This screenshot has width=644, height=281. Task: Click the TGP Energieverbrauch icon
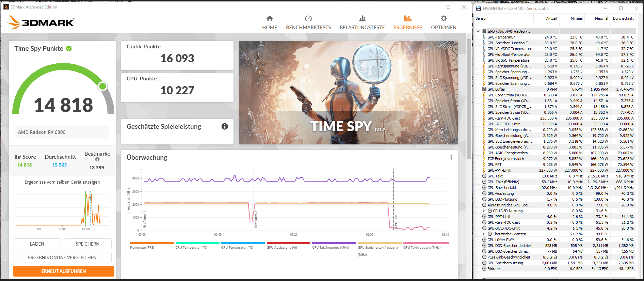(484, 159)
